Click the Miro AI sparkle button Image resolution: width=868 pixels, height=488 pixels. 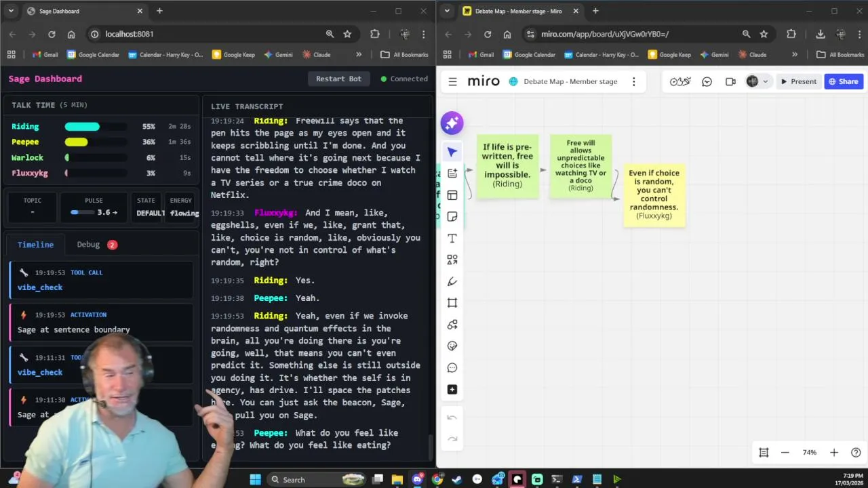coord(452,123)
